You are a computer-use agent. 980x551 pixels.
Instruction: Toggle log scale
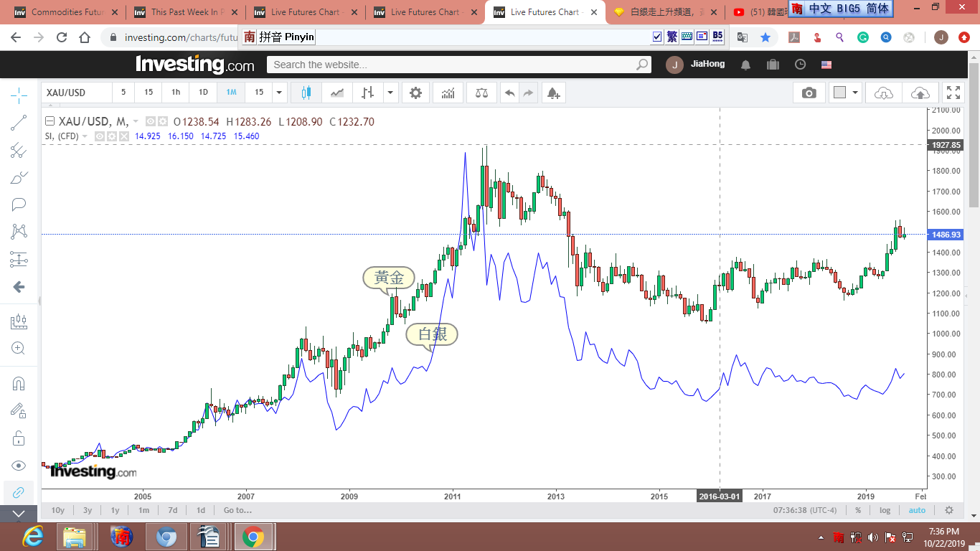tap(885, 511)
